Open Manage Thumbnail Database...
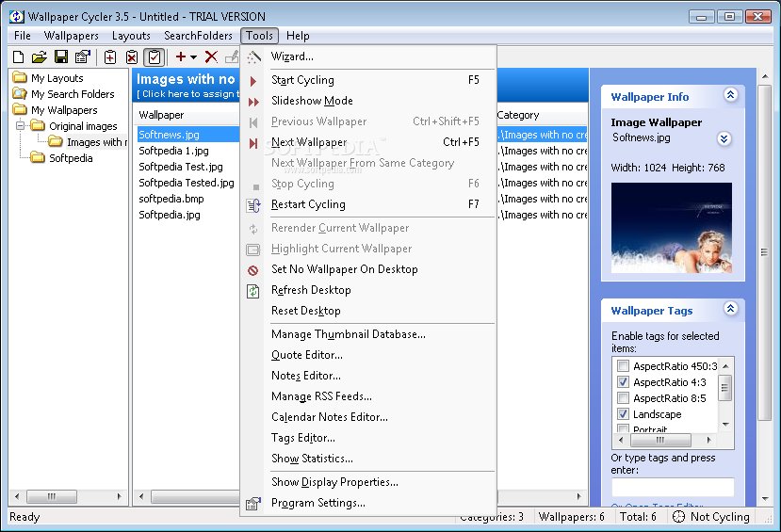781x532 pixels. (368, 334)
